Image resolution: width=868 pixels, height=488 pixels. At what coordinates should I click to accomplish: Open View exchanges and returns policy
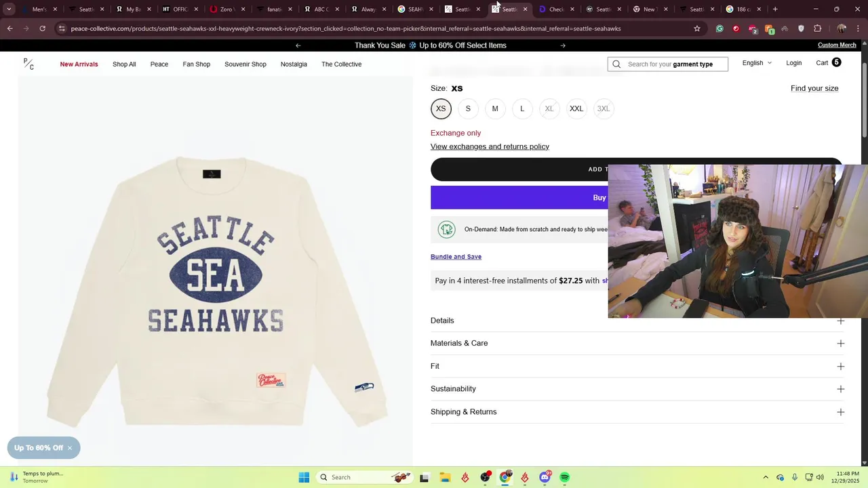tap(490, 146)
